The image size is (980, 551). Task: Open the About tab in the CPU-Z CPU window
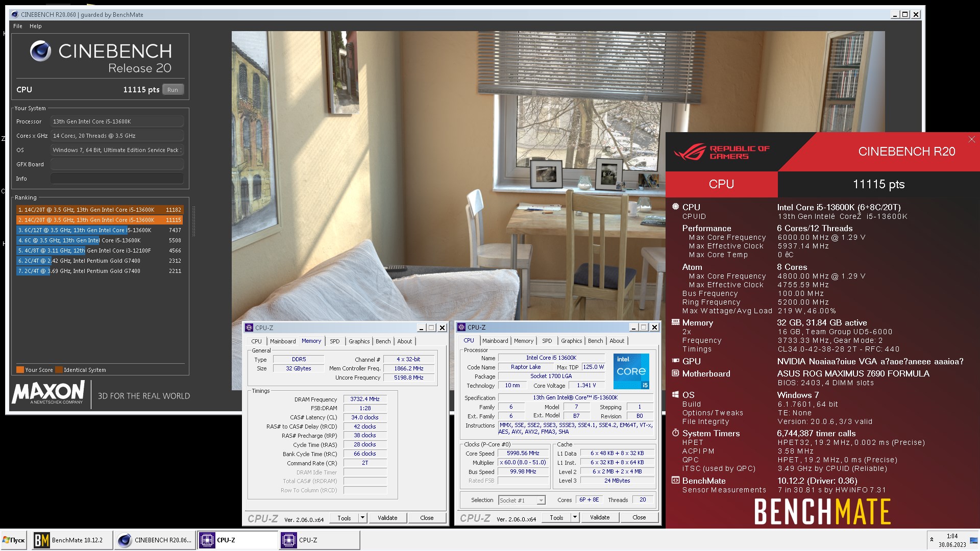coord(617,341)
